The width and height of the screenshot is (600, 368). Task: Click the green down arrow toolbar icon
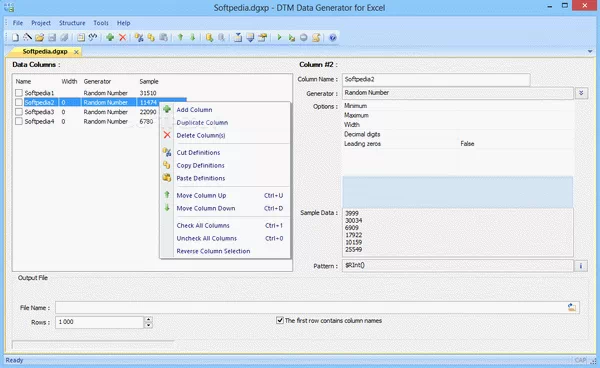coord(192,37)
